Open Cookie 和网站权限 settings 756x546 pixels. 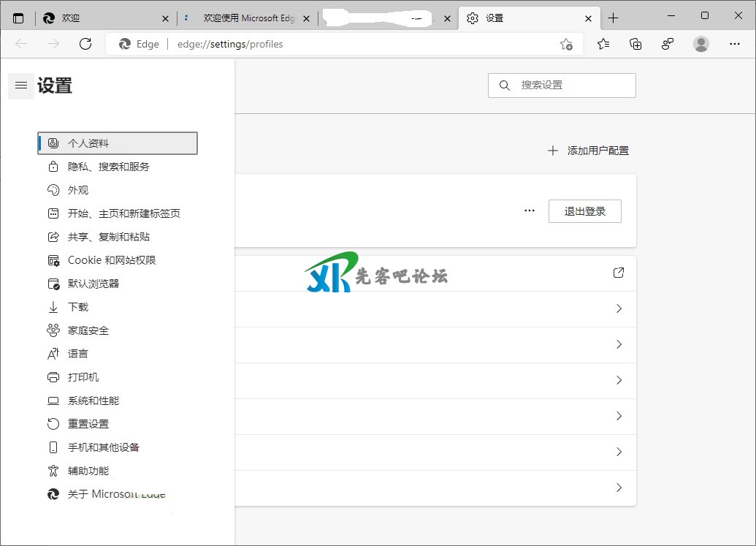[112, 260]
